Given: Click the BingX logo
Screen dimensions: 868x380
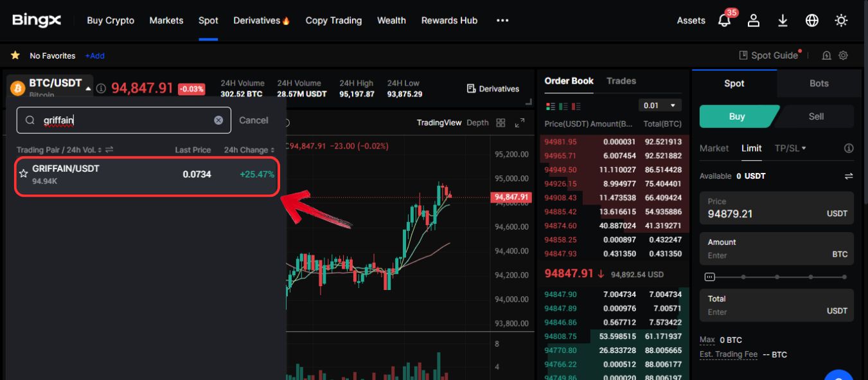Looking at the screenshot, I should (x=37, y=21).
